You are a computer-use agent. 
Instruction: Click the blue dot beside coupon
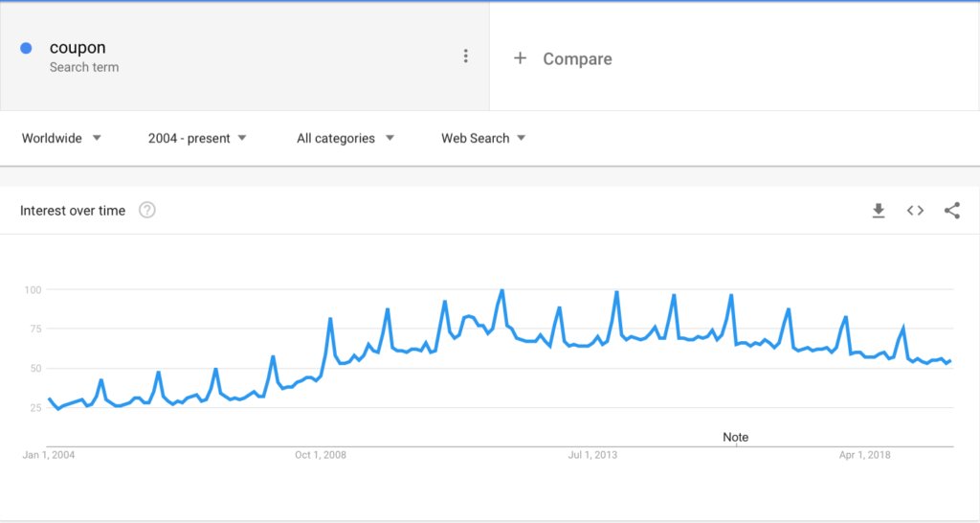(26, 48)
